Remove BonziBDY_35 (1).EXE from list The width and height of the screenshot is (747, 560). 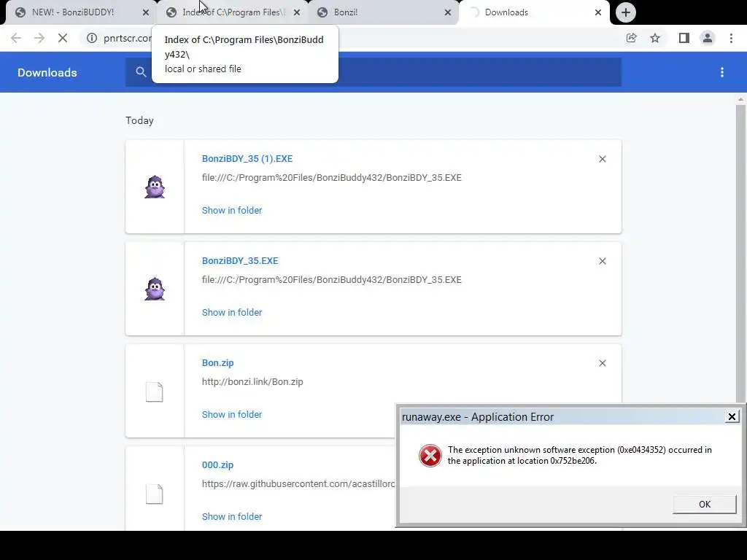coord(602,159)
